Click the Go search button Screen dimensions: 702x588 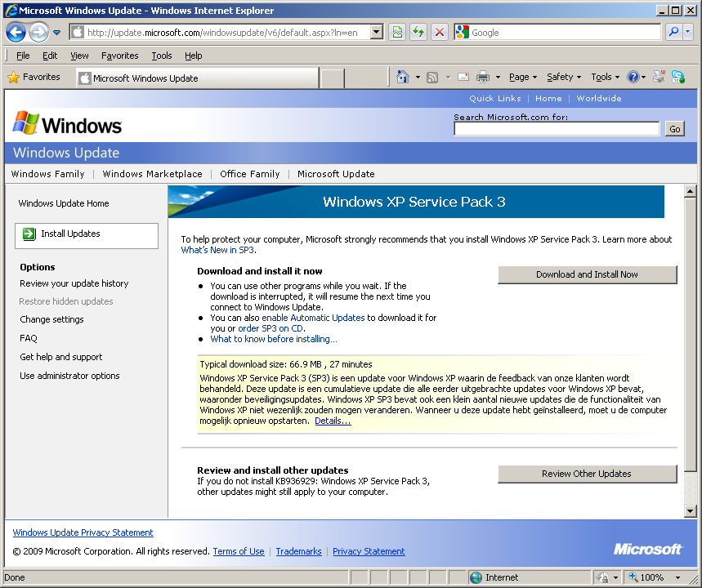pos(675,129)
